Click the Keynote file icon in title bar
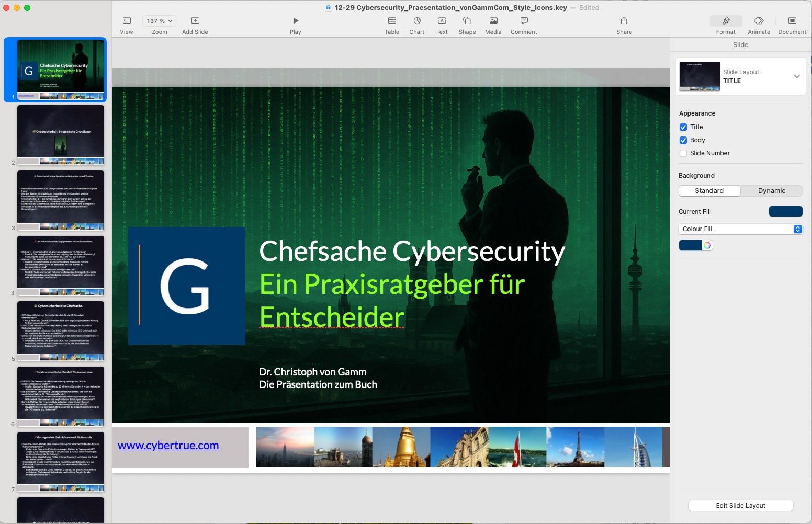Screen dimensions: 812x524 click(329, 7)
